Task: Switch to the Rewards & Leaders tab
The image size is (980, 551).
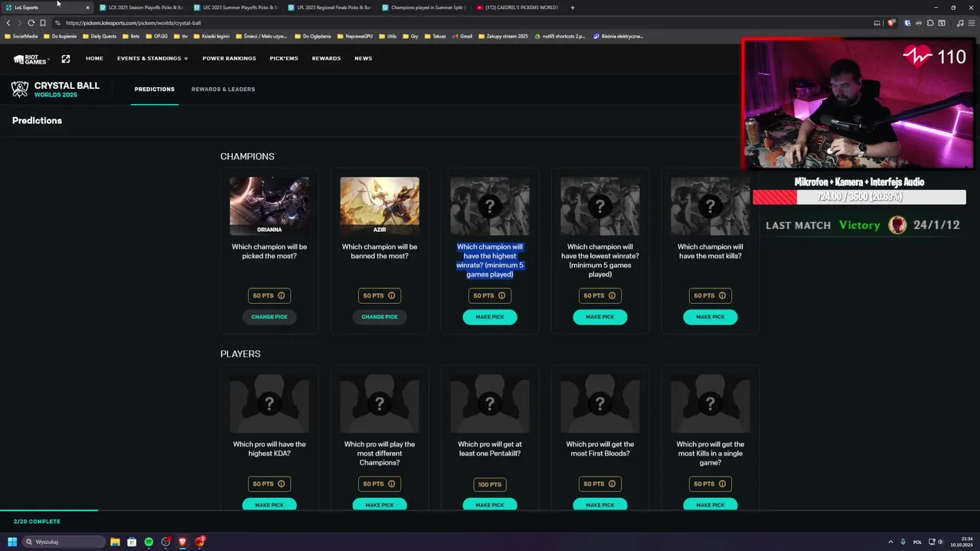Action: point(223,90)
